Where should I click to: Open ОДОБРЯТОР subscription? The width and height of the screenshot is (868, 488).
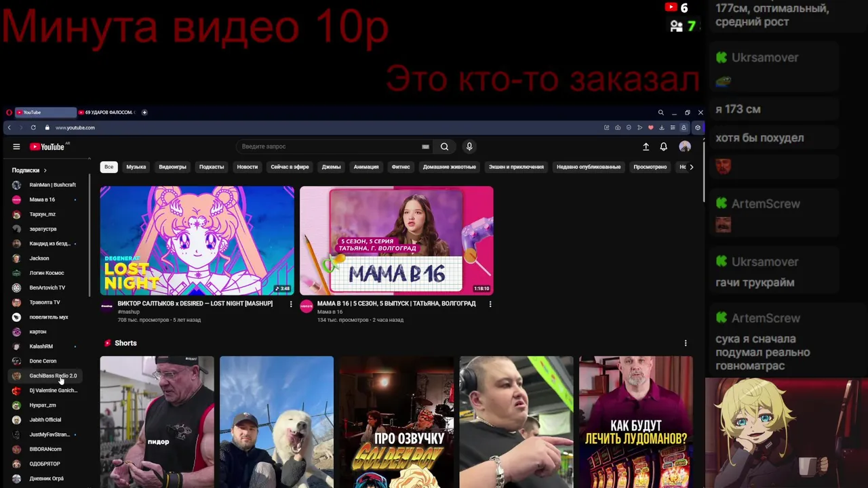45,464
